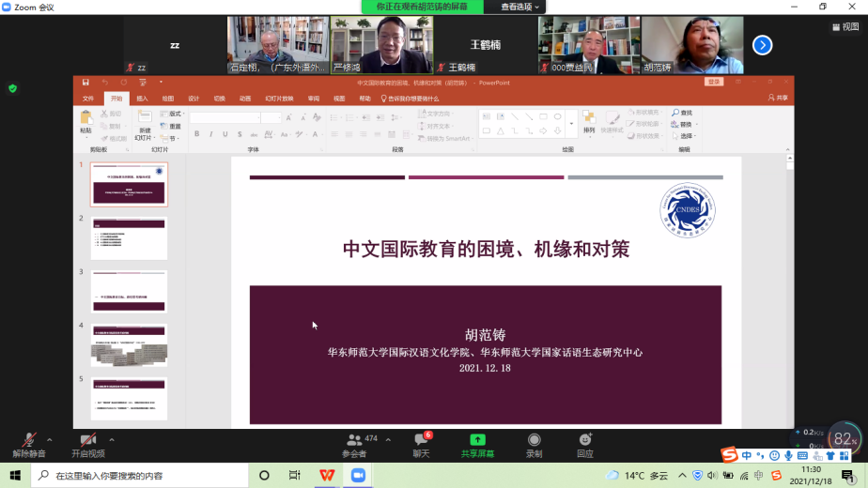868x488 pixels.
Task: Expand the audio options arrow beside 解除静音
Action: click(50, 439)
